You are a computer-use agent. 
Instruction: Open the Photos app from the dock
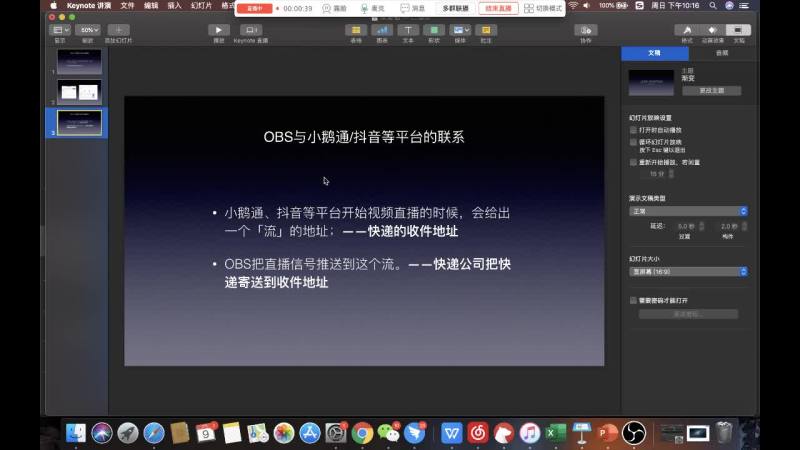(x=284, y=433)
